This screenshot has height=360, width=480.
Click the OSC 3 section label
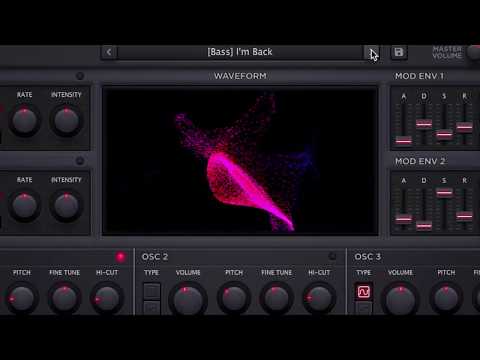coord(367,257)
